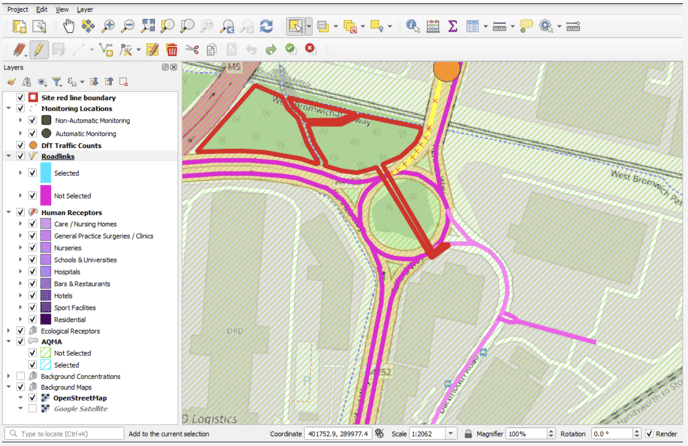Click the Zoom Full extent icon
Screen dimensions: 688x446
148,26
